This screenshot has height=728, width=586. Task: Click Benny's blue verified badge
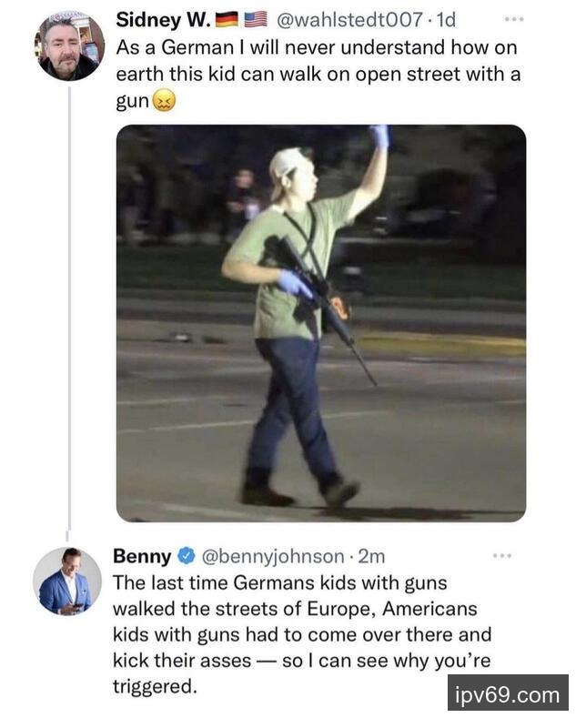[185, 555]
